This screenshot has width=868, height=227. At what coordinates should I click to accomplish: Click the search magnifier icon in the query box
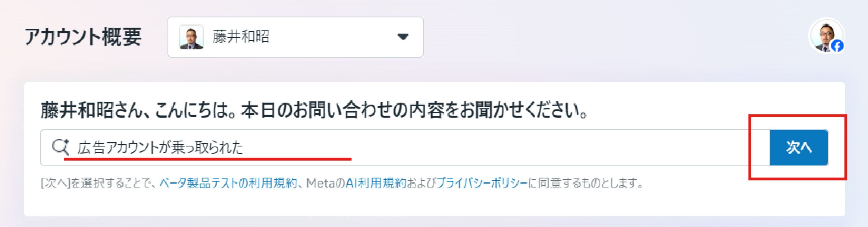[61, 147]
